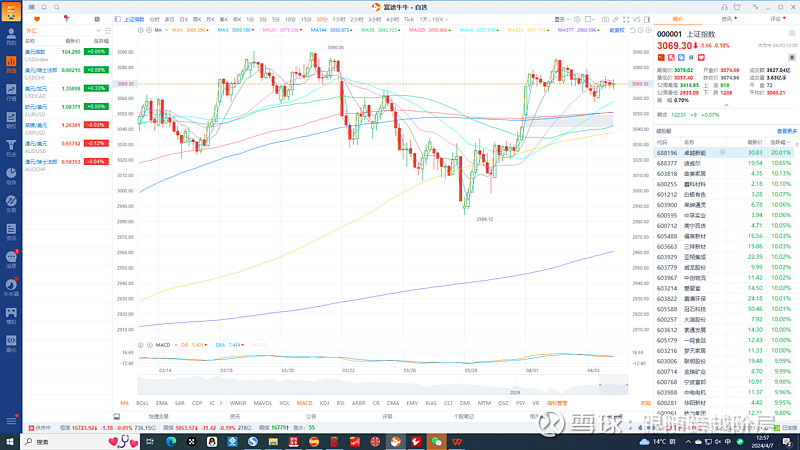Viewport: 800px width, 450px height.
Task: Open the 行情 market quotes sidebar icon
Action: coord(11,92)
